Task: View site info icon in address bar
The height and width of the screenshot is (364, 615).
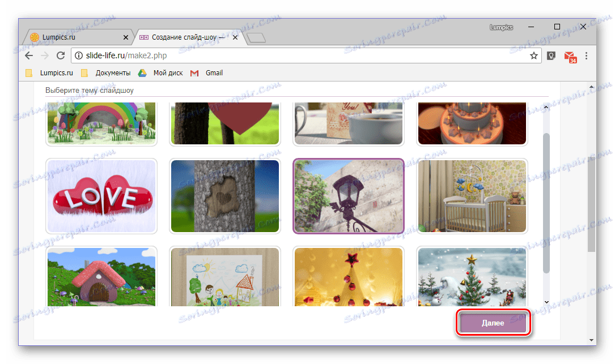Action: [78, 55]
